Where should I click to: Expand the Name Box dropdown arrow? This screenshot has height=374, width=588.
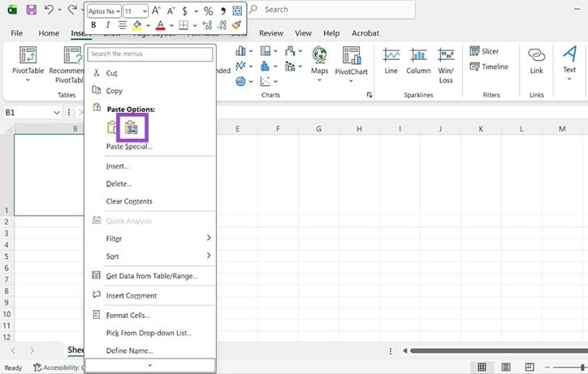[x=57, y=113]
